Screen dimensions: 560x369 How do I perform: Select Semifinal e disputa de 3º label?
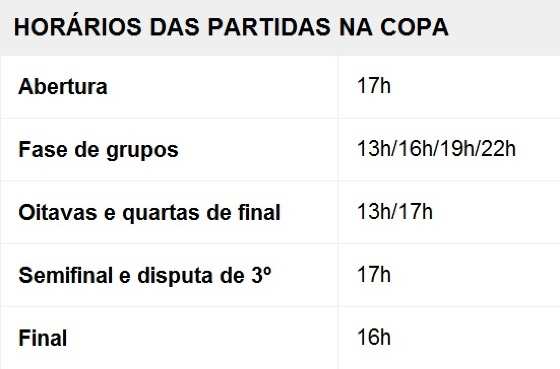[145, 276]
